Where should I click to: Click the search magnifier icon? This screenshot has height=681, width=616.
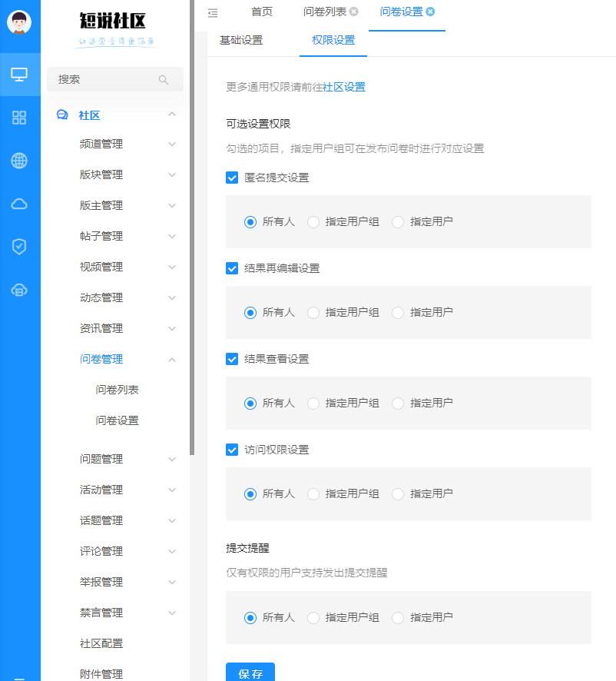coord(164,79)
